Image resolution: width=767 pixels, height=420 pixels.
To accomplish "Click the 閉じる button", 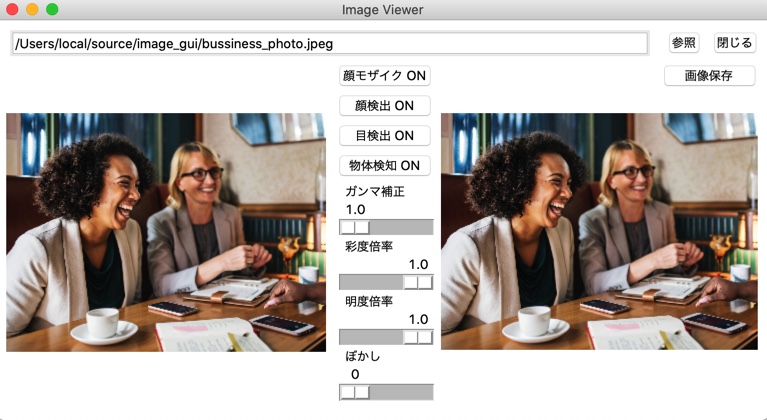I will click(x=734, y=43).
